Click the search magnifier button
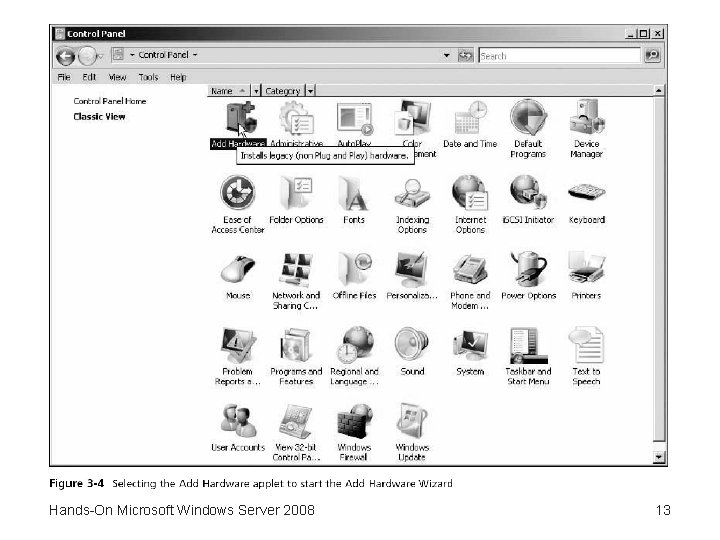The width and height of the screenshot is (720, 540). [x=652, y=56]
